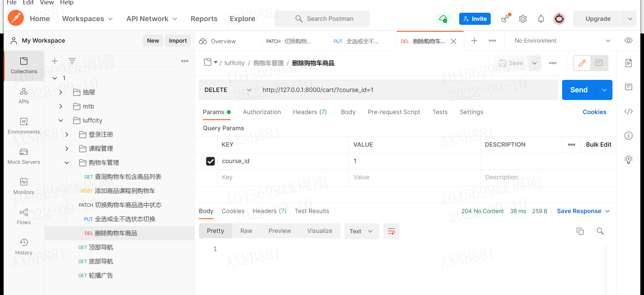Click Bulk Edit
This screenshot has height=295, width=644.
tap(599, 145)
